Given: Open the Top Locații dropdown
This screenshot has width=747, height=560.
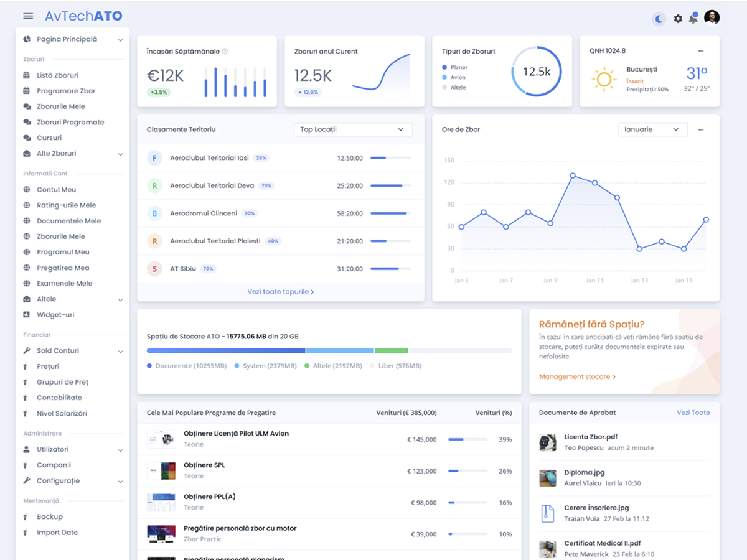Looking at the screenshot, I should 352,129.
